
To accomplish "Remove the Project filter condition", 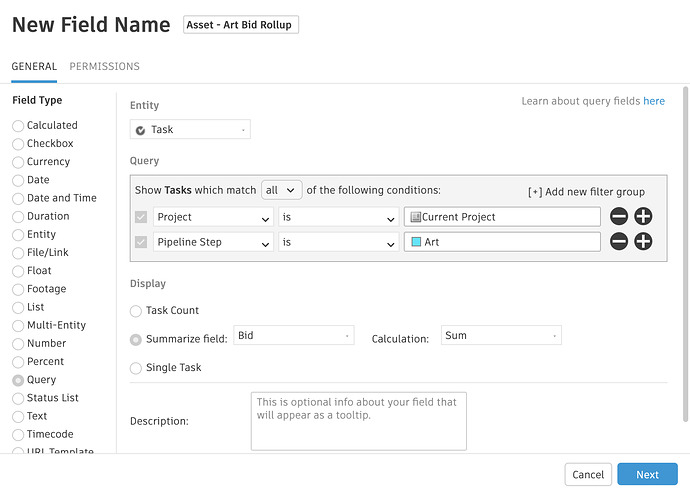I will click(619, 217).
